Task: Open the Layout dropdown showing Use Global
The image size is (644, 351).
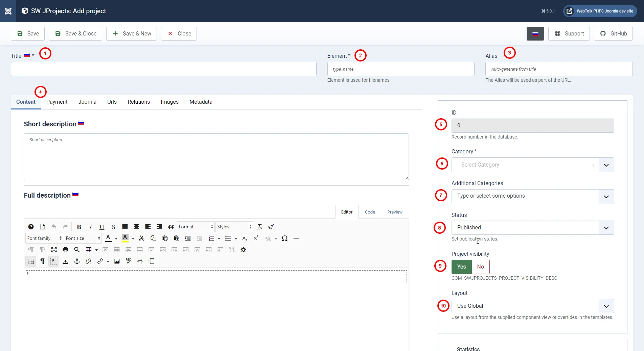Action: click(x=533, y=306)
